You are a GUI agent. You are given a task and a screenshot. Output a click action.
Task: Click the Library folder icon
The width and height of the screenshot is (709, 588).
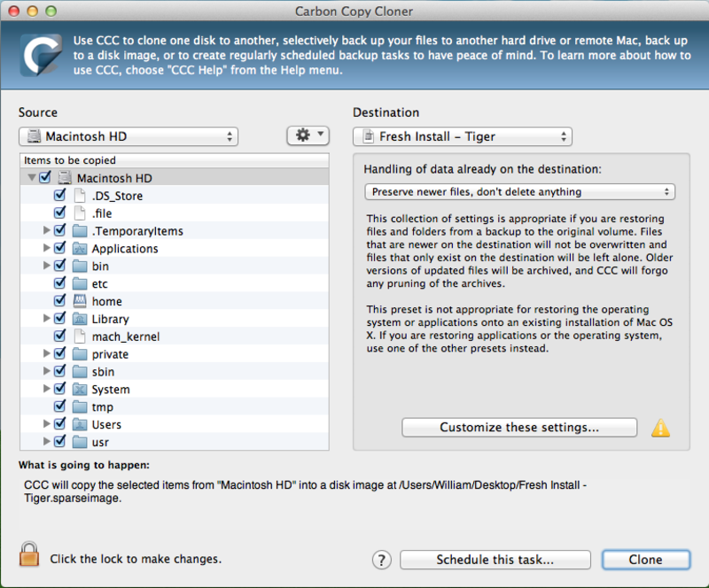80,319
